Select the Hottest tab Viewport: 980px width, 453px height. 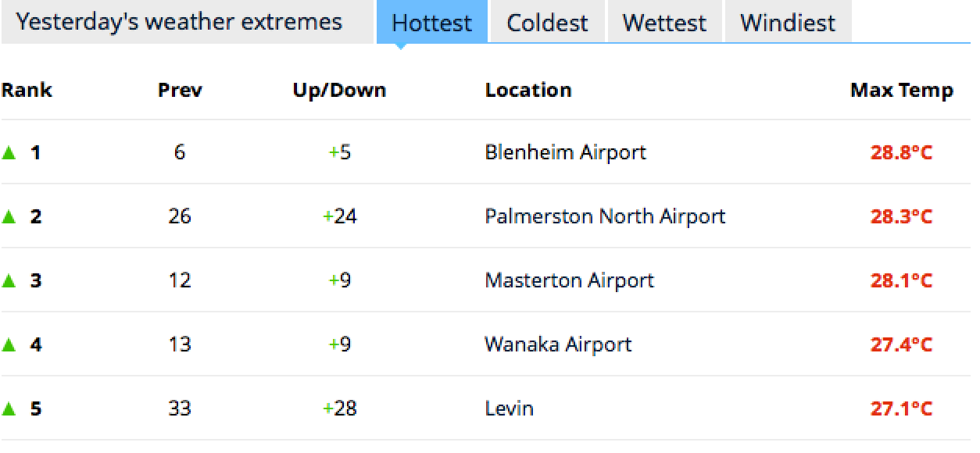432,22
